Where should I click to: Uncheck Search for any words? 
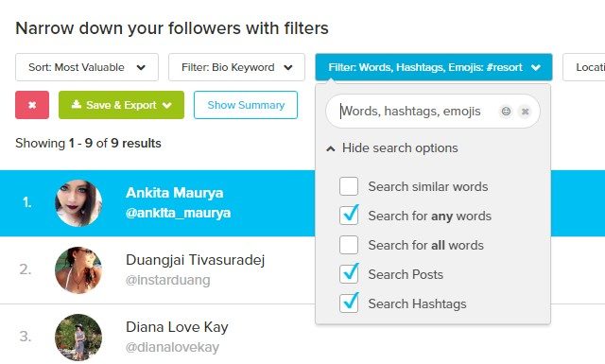click(349, 216)
